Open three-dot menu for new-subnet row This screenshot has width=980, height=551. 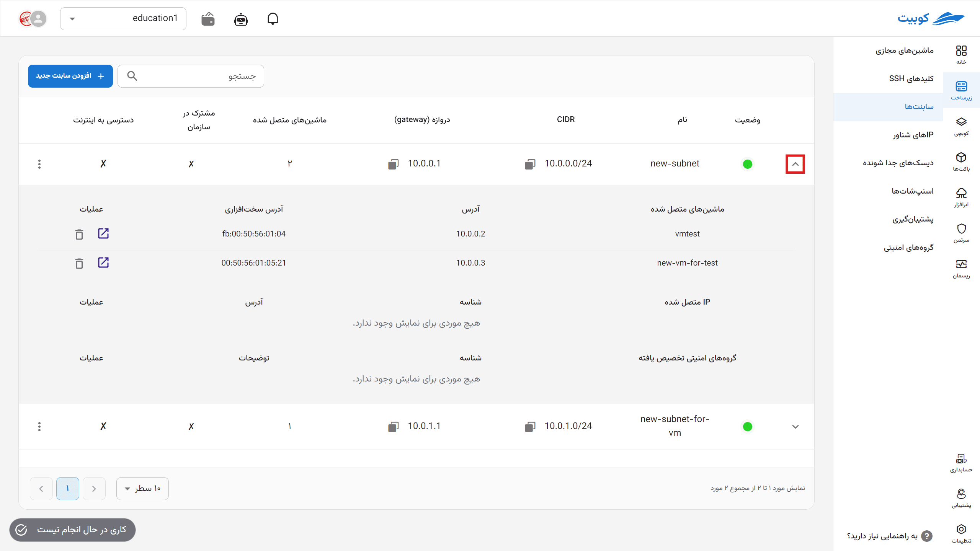coord(39,164)
